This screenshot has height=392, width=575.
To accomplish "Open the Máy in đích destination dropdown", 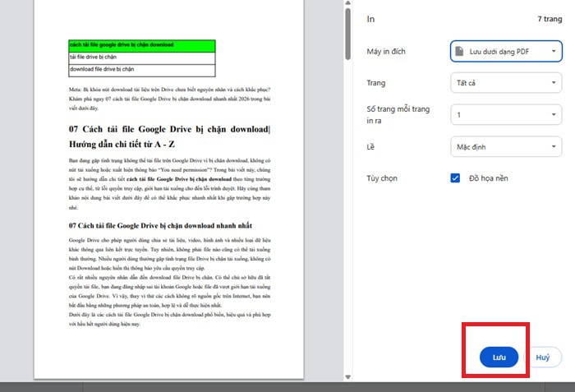I will click(x=506, y=52).
